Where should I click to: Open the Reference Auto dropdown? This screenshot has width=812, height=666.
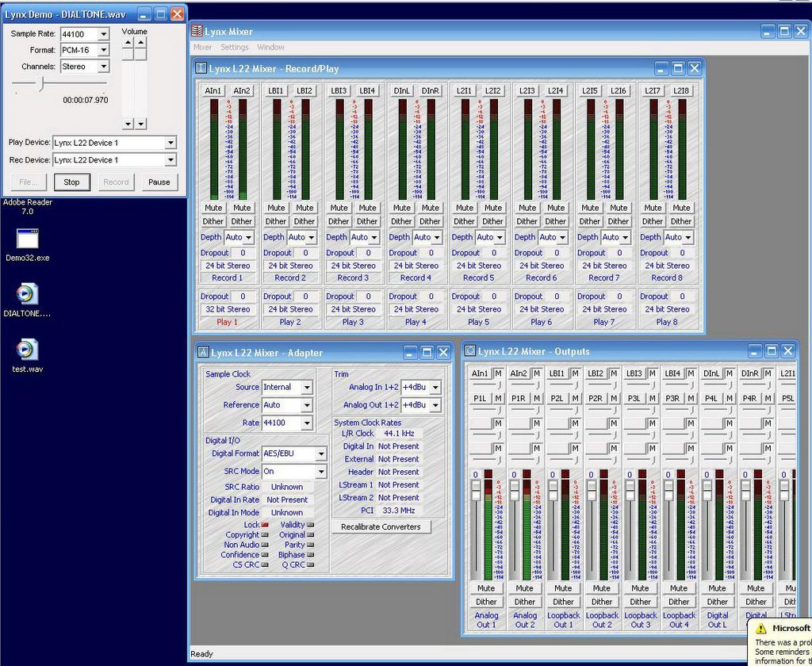[x=307, y=405]
